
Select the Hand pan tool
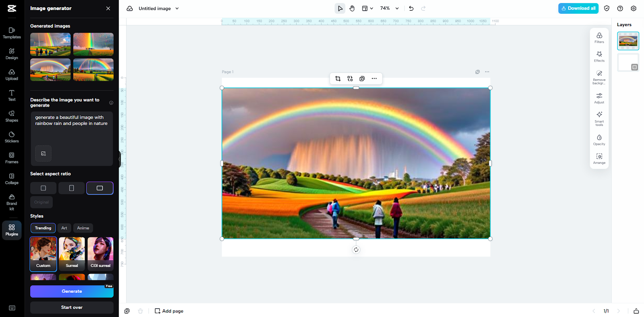(x=352, y=8)
